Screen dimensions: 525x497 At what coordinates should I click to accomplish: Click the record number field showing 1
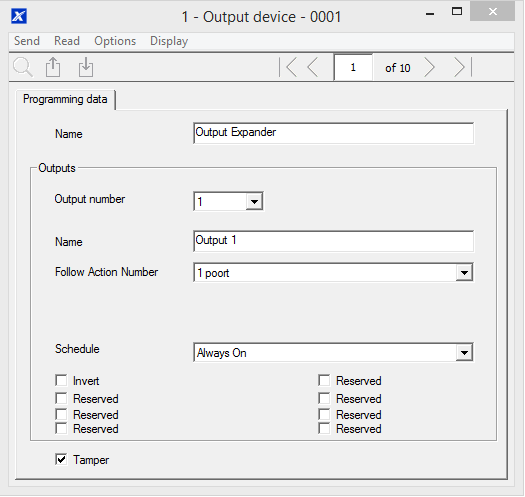pos(353,67)
